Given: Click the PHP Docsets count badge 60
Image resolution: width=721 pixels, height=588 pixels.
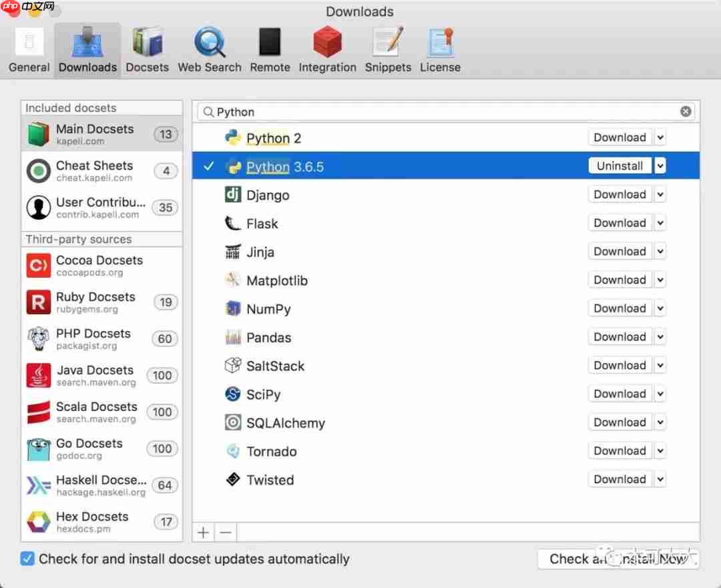Looking at the screenshot, I should [165, 339].
